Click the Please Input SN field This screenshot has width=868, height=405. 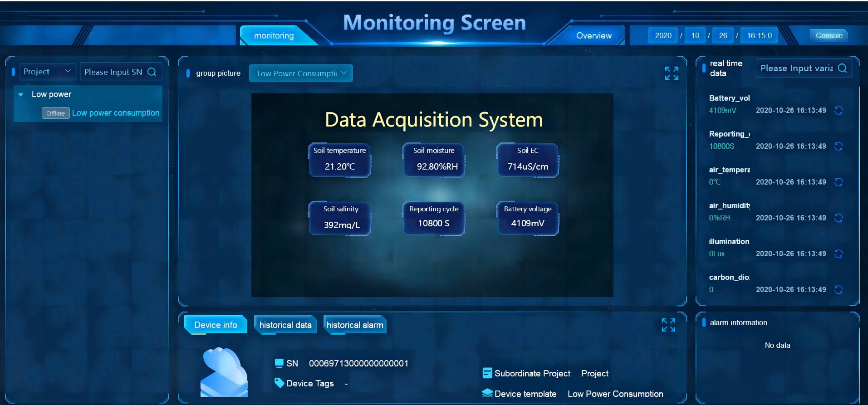113,72
